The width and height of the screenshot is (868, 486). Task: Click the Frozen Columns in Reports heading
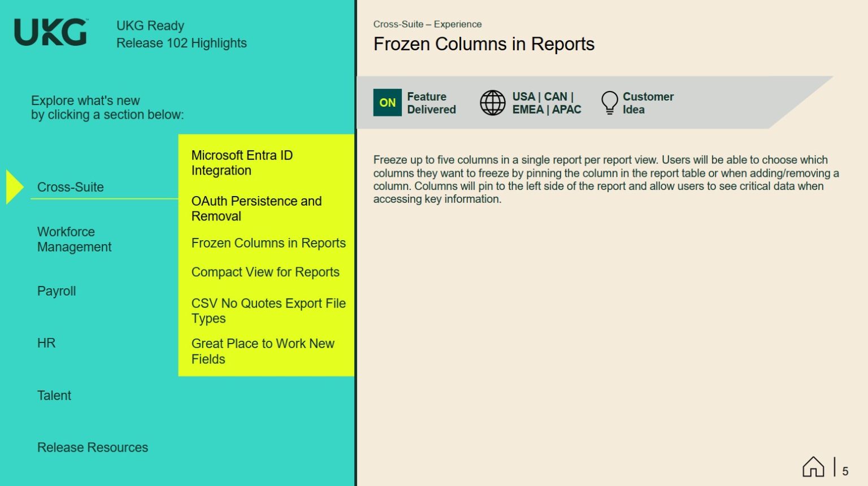click(x=484, y=44)
